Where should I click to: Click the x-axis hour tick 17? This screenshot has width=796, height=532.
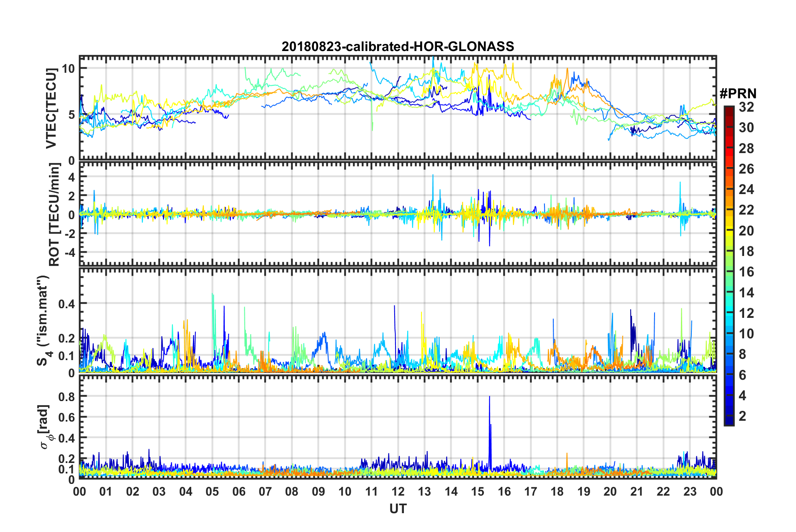click(531, 491)
